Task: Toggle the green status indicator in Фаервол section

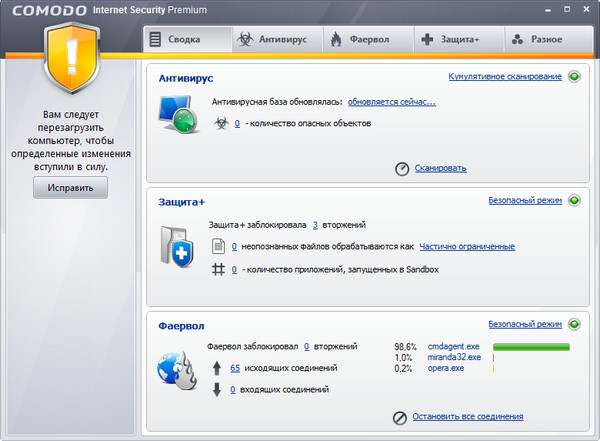Action: 575,324
